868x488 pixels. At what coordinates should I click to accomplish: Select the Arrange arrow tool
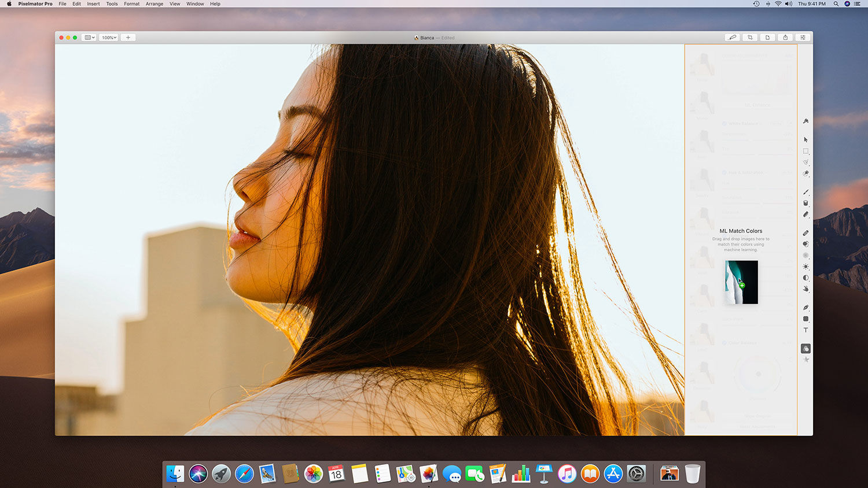click(806, 139)
